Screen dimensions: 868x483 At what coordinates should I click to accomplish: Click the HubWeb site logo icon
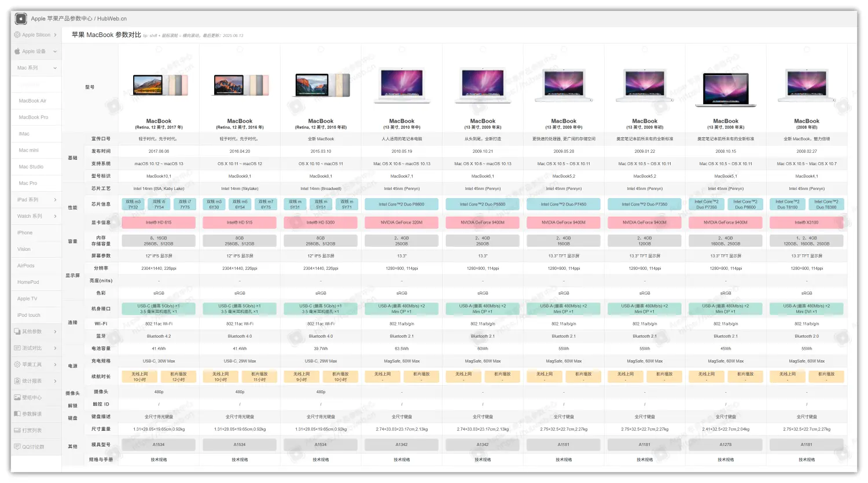click(x=21, y=19)
